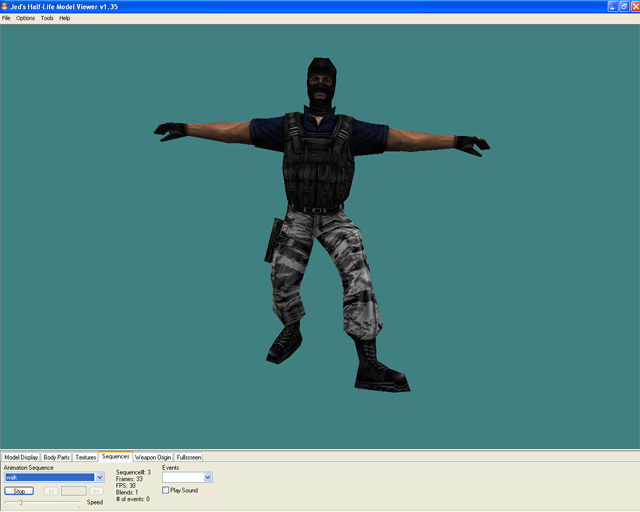
Task: Step to next frame with >> button
Action: pos(96,491)
